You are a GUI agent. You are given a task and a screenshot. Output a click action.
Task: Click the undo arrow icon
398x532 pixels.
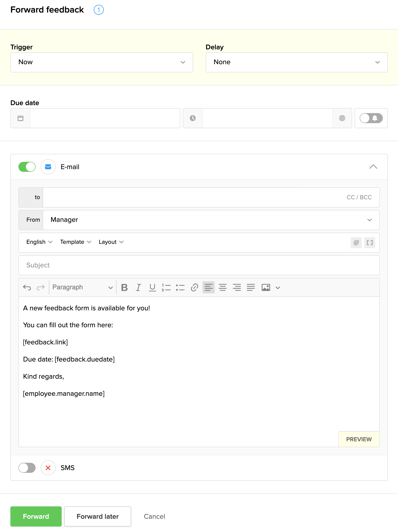click(x=27, y=287)
